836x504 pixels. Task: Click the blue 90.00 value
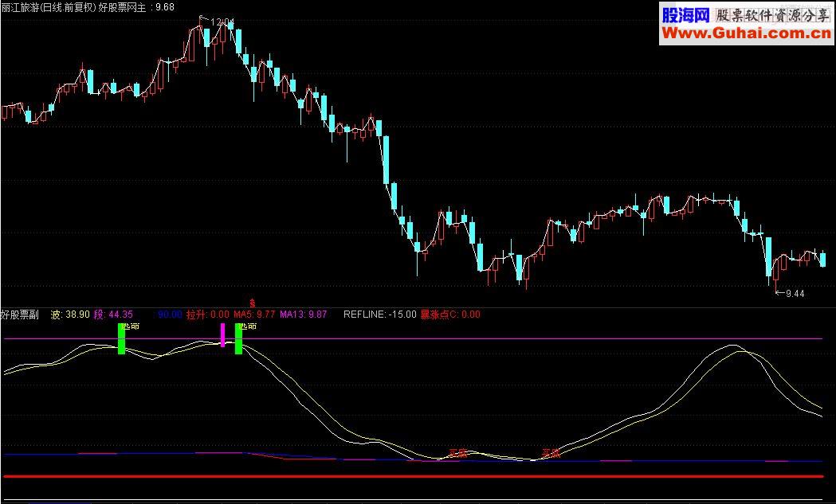pyautogui.click(x=170, y=315)
